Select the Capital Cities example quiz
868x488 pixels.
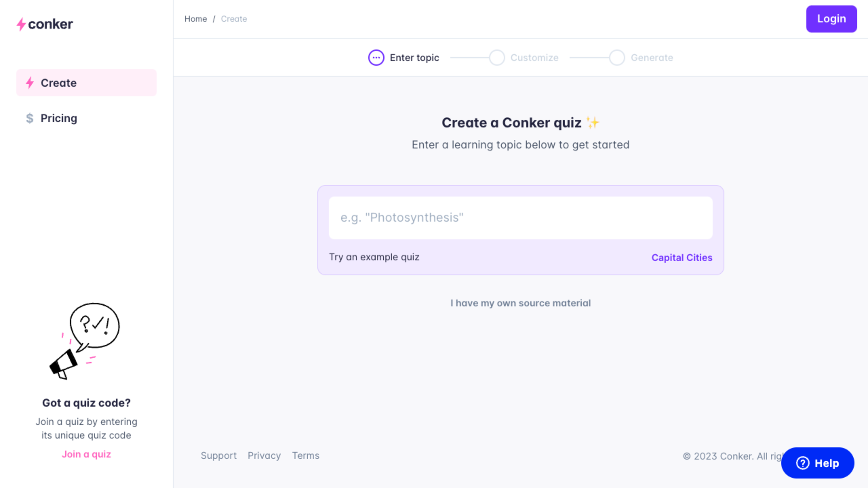pyautogui.click(x=682, y=257)
